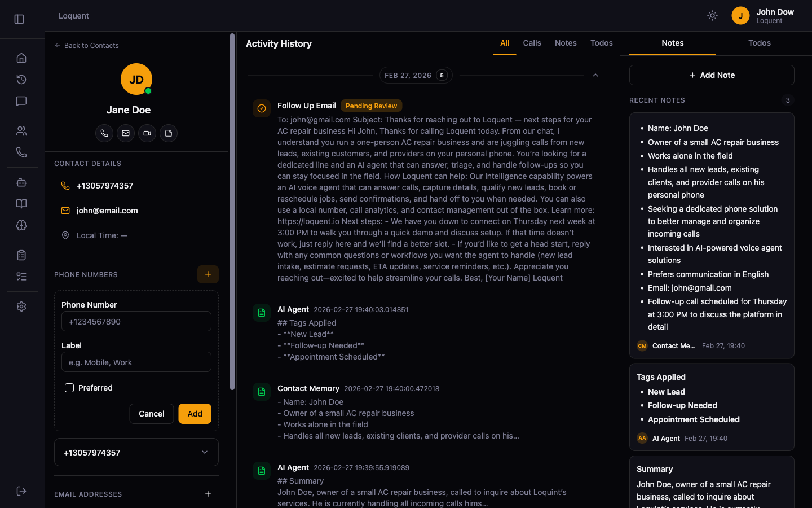Switch to the Todos tab in right panel

tap(759, 43)
